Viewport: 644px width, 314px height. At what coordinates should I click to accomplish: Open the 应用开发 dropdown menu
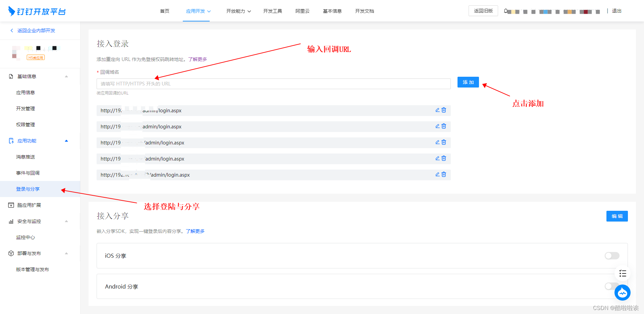coord(198,11)
